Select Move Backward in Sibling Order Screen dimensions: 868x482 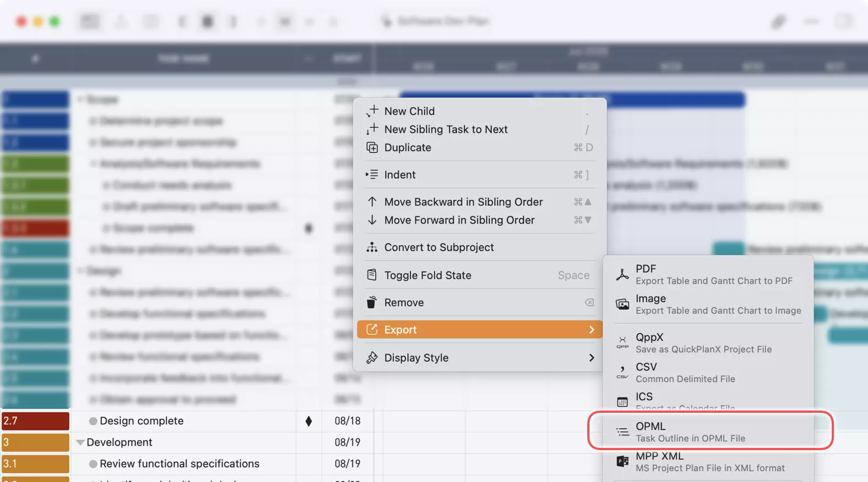click(x=463, y=202)
